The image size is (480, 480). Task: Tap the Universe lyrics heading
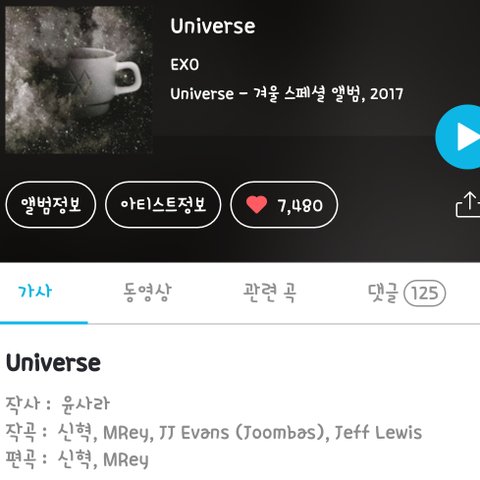53,363
